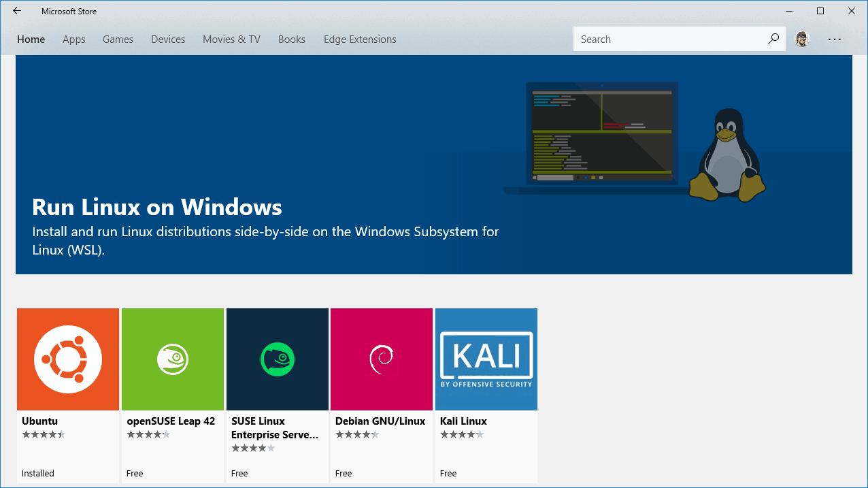868x488 pixels.
Task: Open your account profile picture
Action: (x=802, y=39)
